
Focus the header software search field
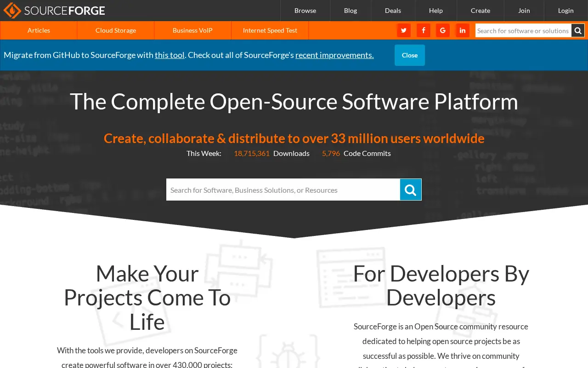[x=523, y=31]
